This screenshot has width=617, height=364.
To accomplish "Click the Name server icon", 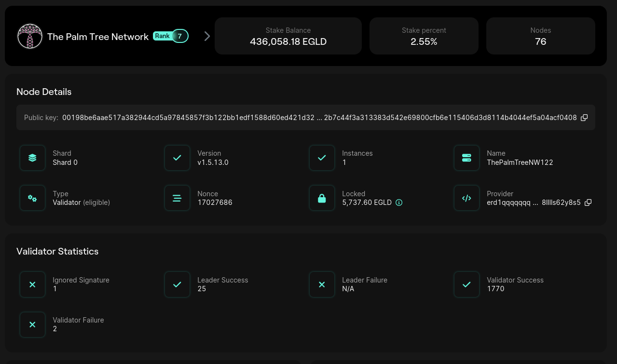I will [466, 158].
